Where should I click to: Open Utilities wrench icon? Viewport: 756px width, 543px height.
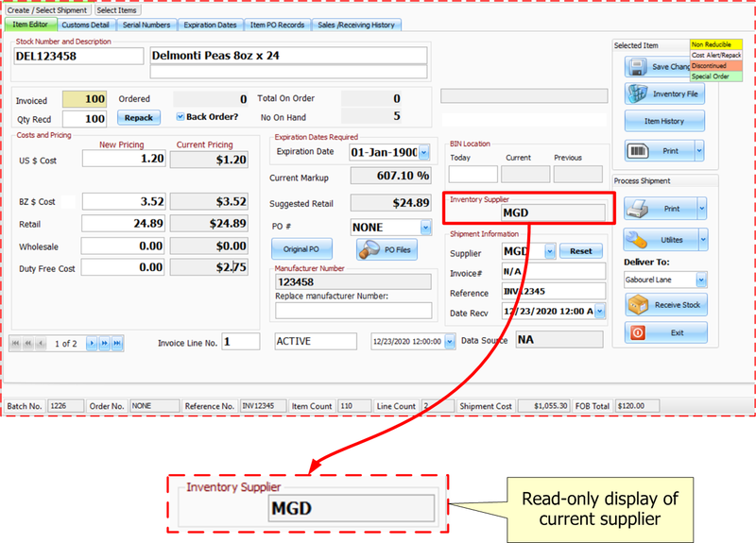pyautogui.click(x=637, y=240)
